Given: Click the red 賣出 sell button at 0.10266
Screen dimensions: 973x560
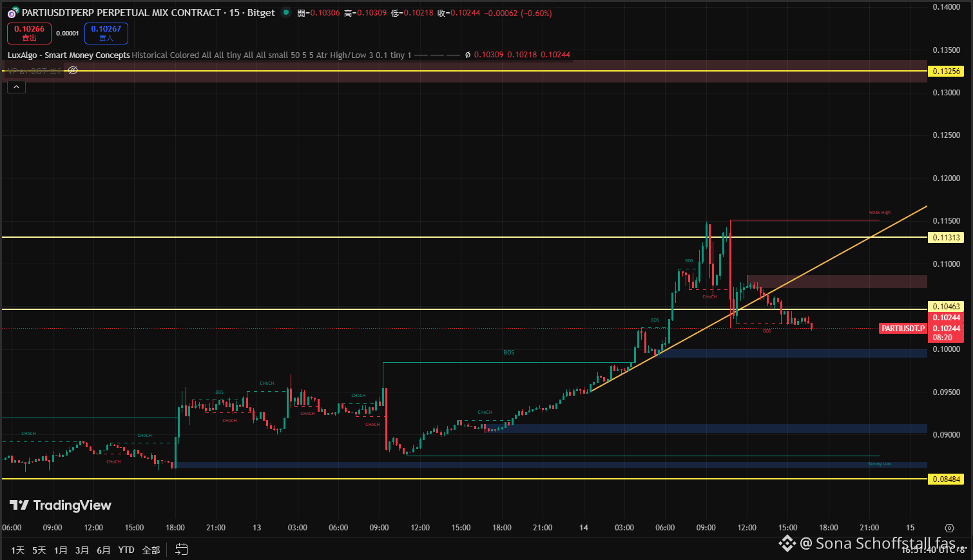Looking at the screenshot, I should coord(29,33).
